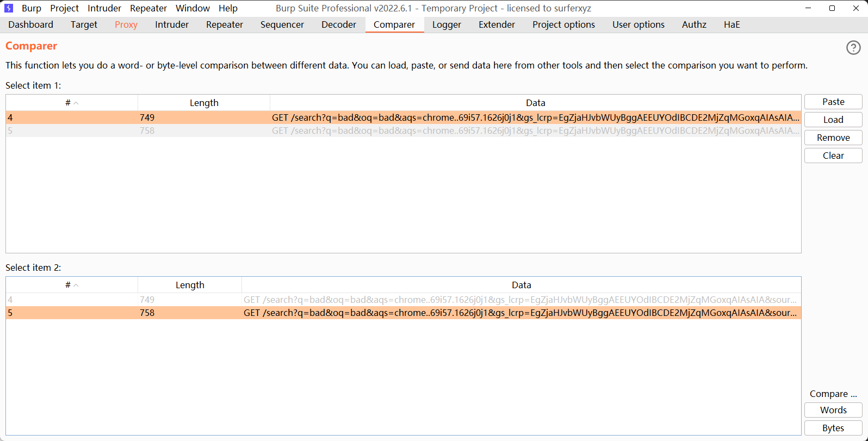
Task: Switch to the Decoder tab
Action: coord(339,24)
